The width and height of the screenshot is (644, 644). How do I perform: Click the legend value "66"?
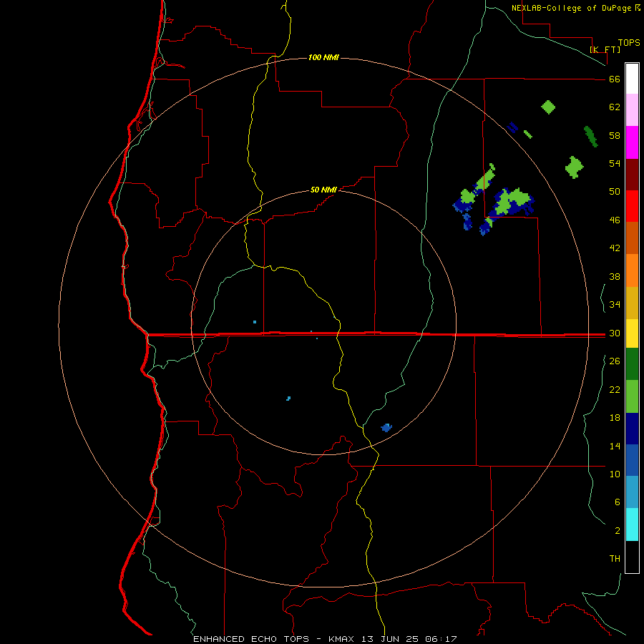(x=615, y=79)
